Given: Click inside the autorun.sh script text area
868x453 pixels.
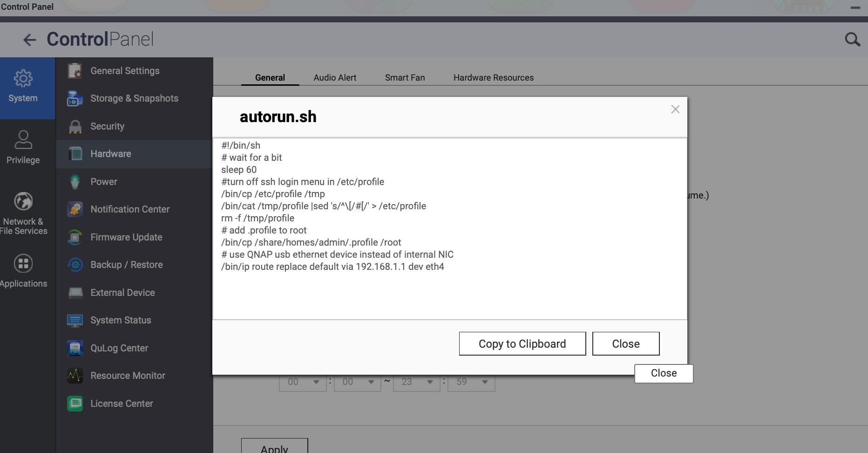Looking at the screenshot, I should [449, 294].
